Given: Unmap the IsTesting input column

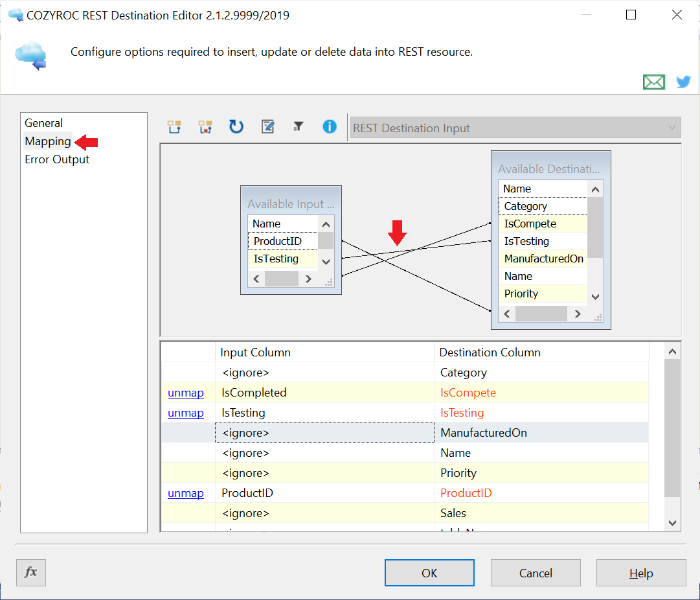Looking at the screenshot, I should [186, 413].
